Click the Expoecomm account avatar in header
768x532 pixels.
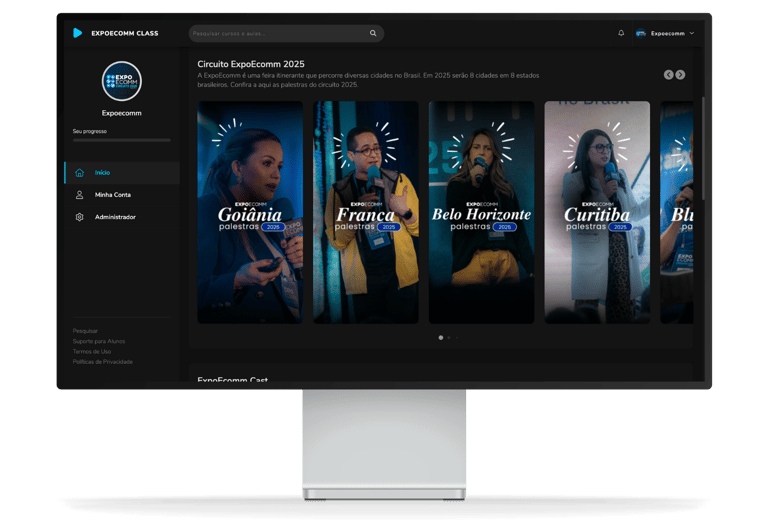pyautogui.click(x=641, y=33)
